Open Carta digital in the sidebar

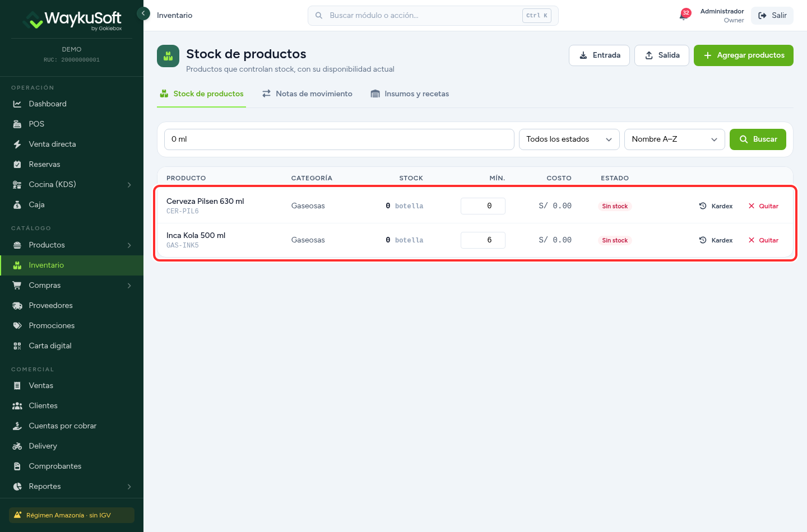pyautogui.click(x=72, y=346)
